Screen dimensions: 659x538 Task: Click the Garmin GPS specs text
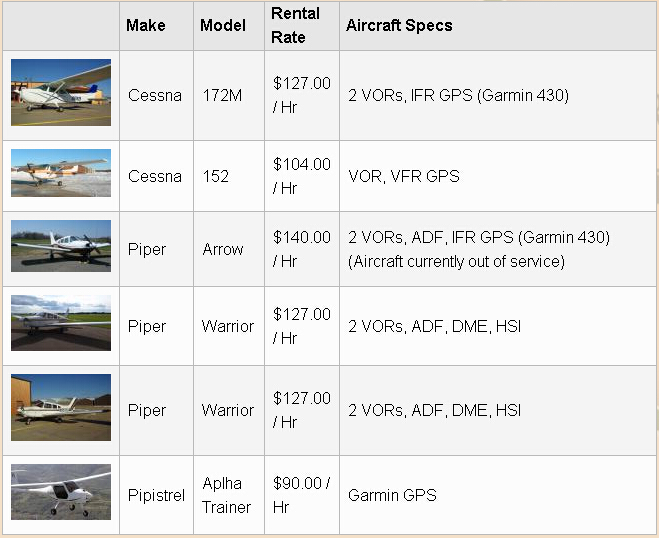pos(392,495)
